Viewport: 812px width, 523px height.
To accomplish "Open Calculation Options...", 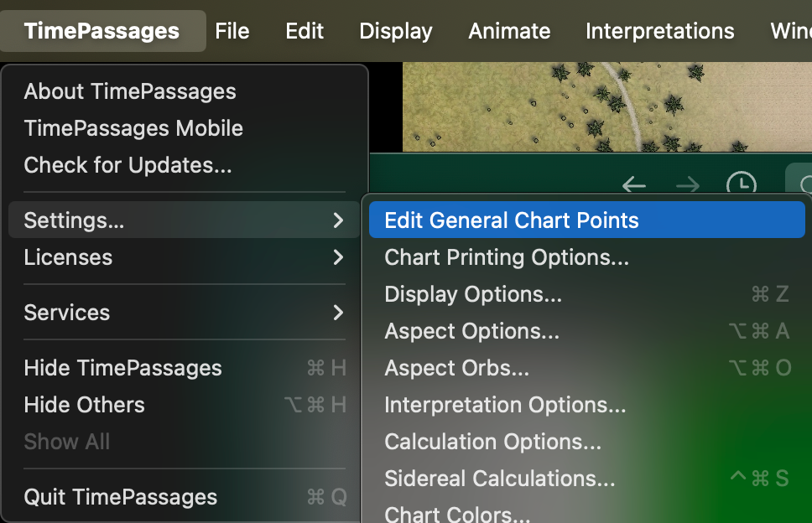I will (x=586, y=441).
